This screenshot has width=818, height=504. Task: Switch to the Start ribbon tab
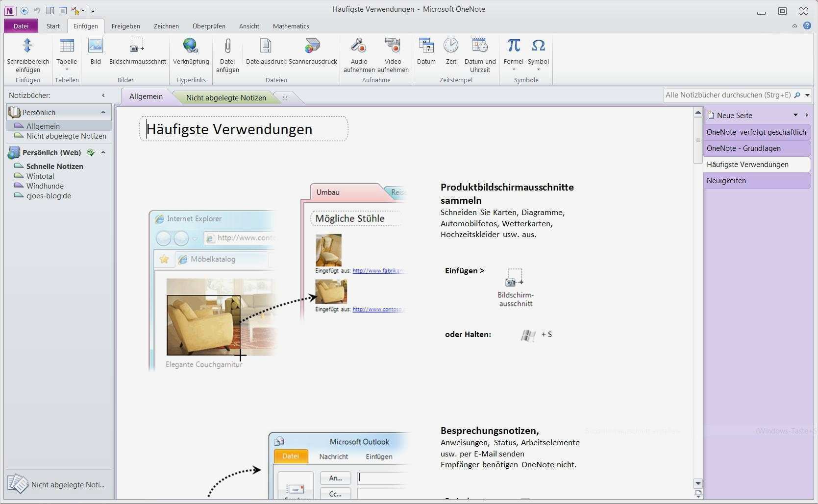pos(53,26)
